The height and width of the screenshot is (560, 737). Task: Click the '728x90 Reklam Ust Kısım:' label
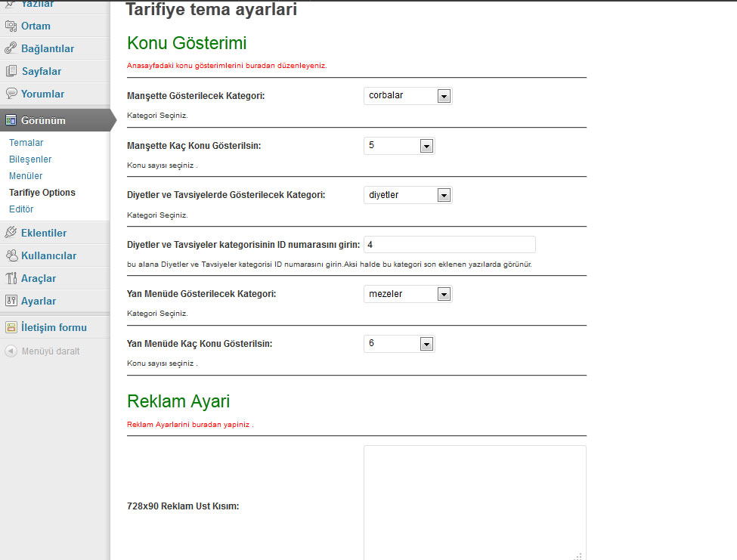pyautogui.click(x=183, y=506)
